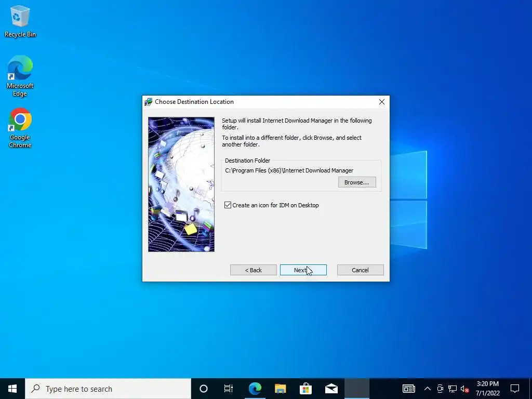The image size is (532, 399).
Task: Uncheck Create an icon for IDM on Desktop
Action: [x=228, y=205]
